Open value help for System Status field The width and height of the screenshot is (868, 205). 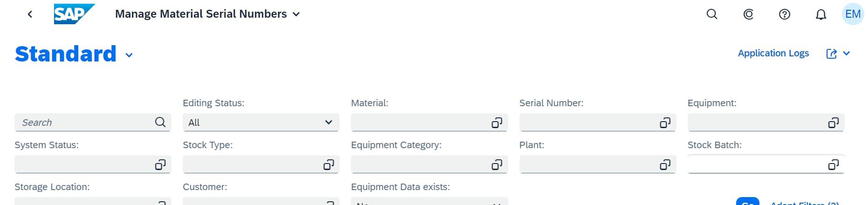[x=160, y=164]
